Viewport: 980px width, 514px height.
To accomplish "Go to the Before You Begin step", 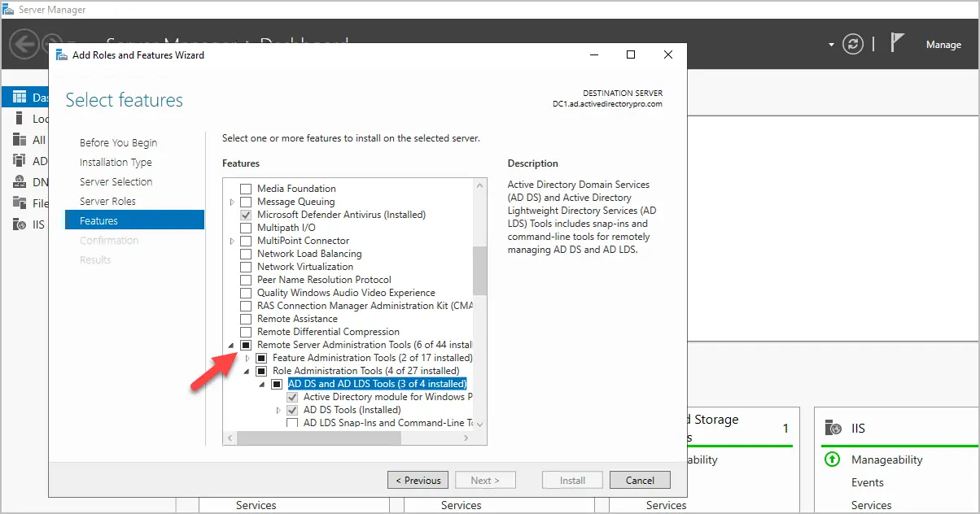I will 119,142.
